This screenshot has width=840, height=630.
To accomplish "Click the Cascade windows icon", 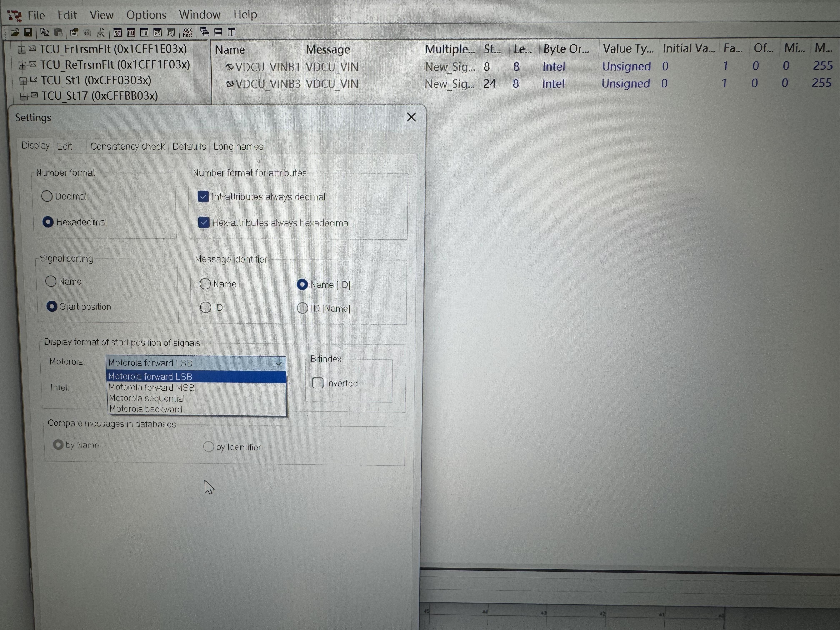I will click(205, 33).
